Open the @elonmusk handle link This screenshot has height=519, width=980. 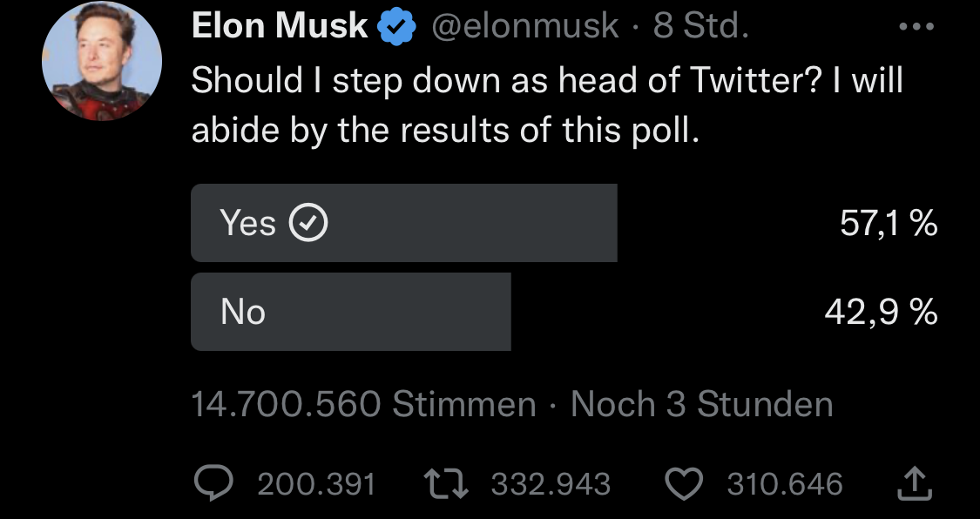click(525, 27)
